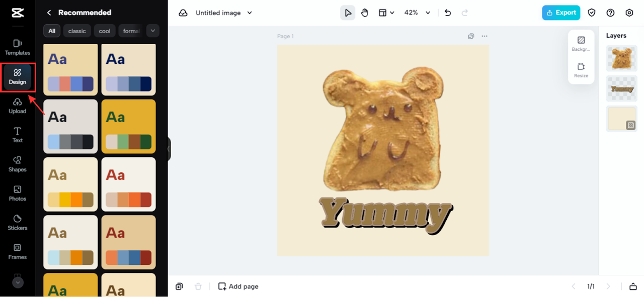Select the Yummy text layer
Viewport: 644px width, 299px height.
(x=622, y=88)
